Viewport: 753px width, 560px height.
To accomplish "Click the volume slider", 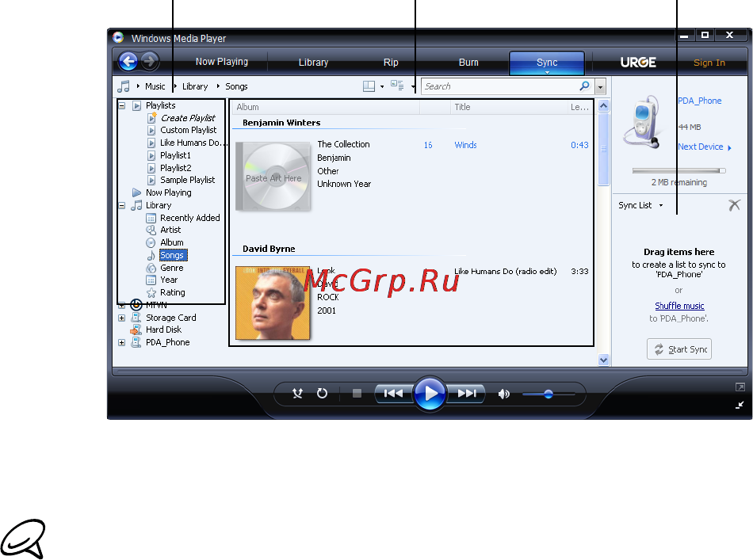I will (x=549, y=394).
